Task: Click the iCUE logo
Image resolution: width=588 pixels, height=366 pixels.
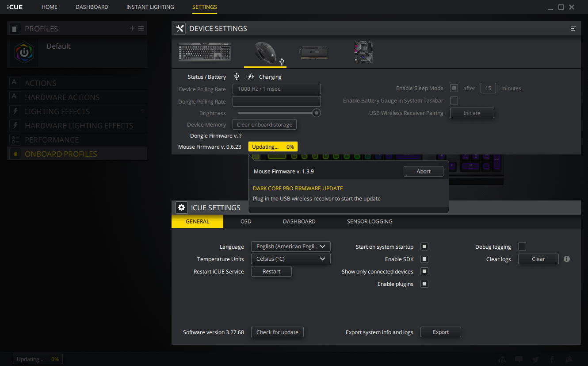Action: tap(15, 7)
